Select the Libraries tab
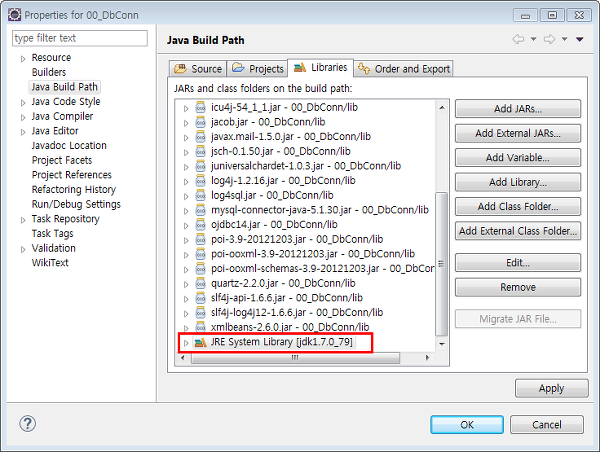Viewport: 600px width, 452px height. pyautogui.click(x=320, y=68)
